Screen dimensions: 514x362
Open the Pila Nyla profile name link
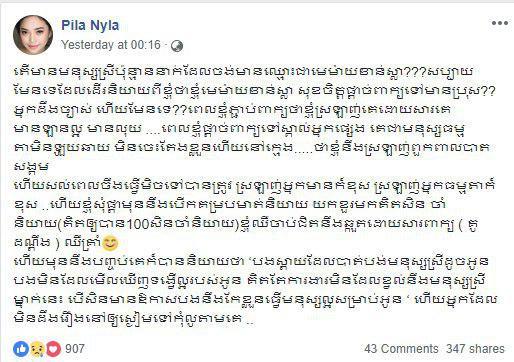(90, 25)
